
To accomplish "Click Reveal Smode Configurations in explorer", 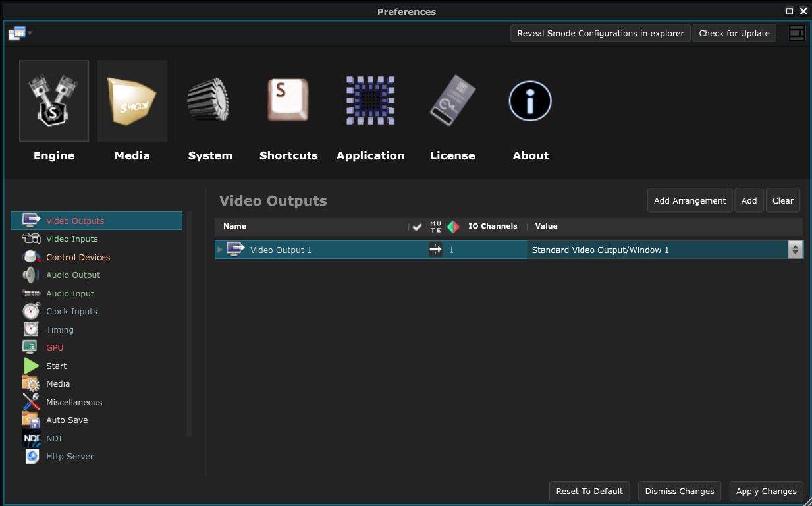I will click(x=601, y=33).
